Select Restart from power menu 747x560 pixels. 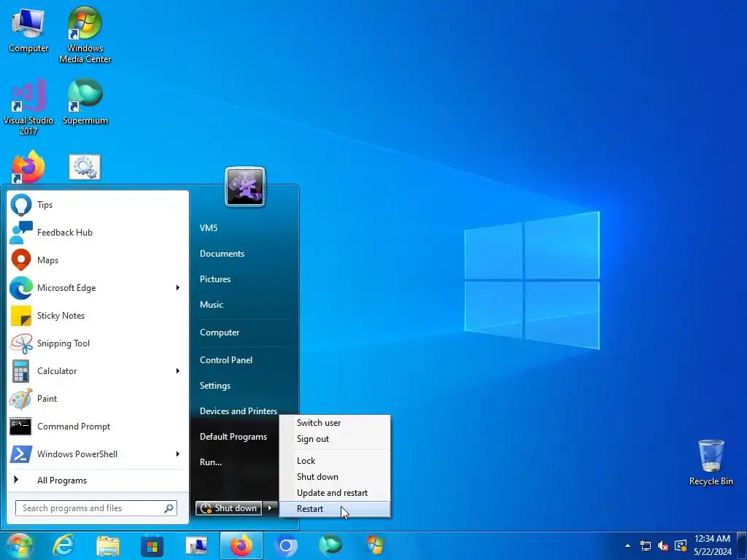click(x=334, y=508)
